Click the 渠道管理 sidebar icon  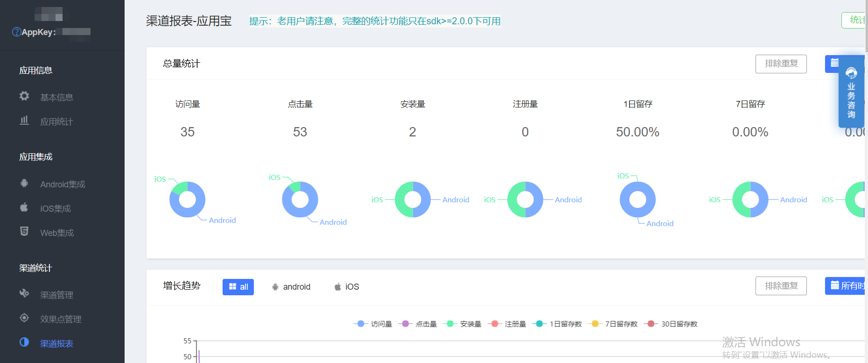click(24, 294)
